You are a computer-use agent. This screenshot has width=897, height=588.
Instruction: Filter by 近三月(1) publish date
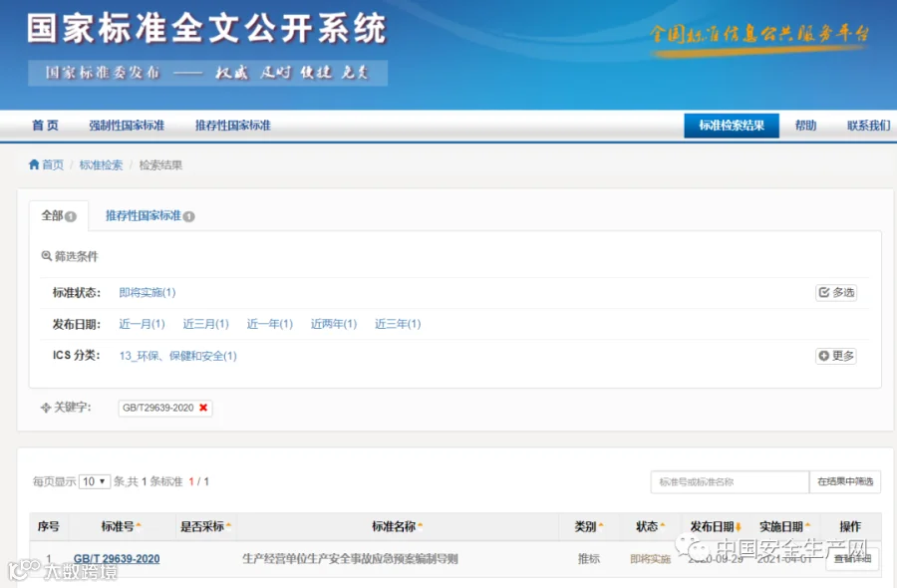pos(206,324)
